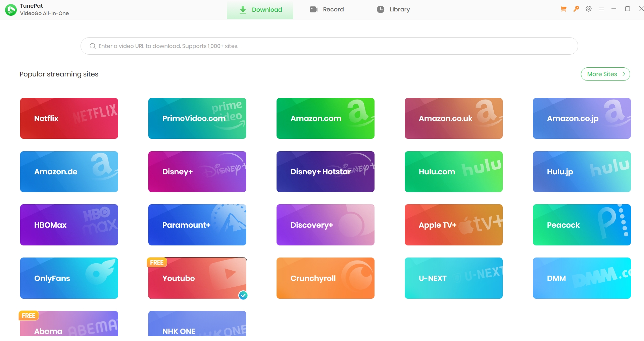The height and width of the screenshot is (341, 644).
Task: Select the free Abema site
Action: pyautogui.click(x=69, y=327)
